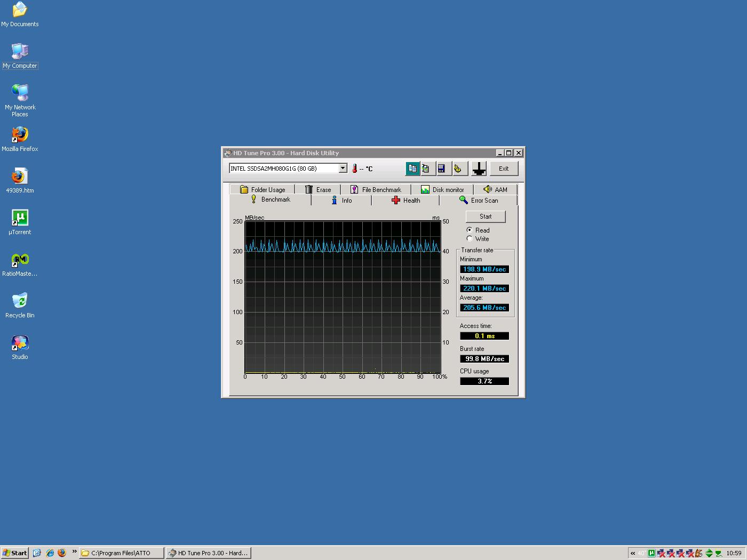Screen dimensions: 747x560
Task: Click the minimize to tray arrow icon
Action: pos(479,169)
